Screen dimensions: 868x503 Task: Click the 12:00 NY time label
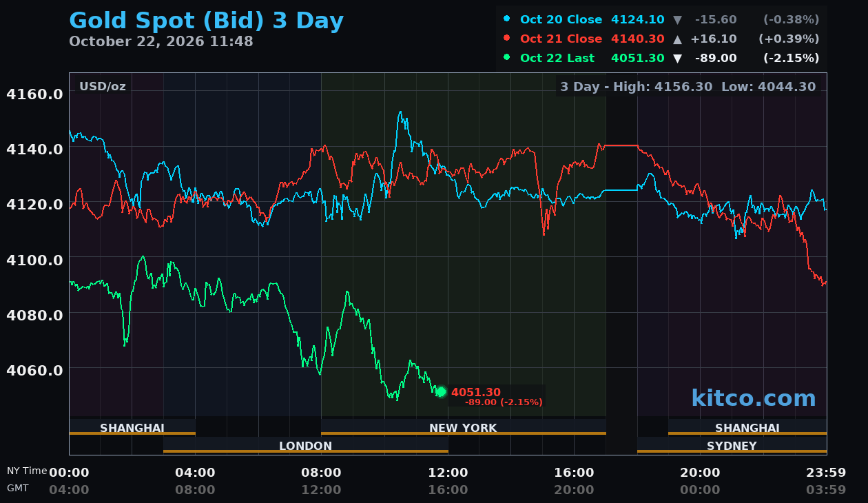[x=448, y=473]
